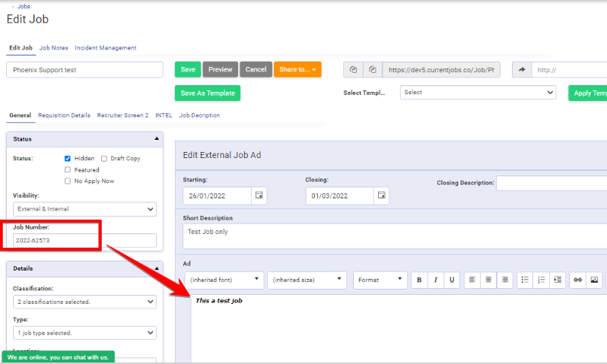Open the Format dropdown in editor
Viewport: 607px width, 364px height.
[x=380, y=280]
